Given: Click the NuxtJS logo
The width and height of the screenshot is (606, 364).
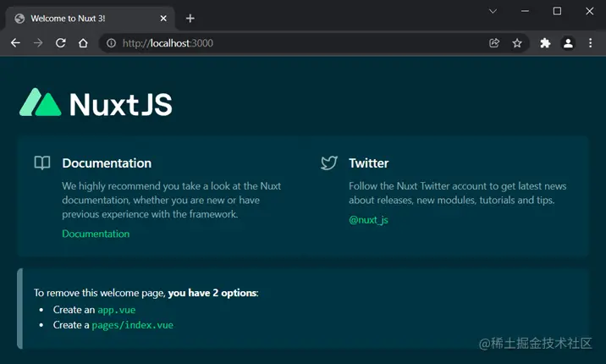Looking at the screenshot, I should 96,103.
